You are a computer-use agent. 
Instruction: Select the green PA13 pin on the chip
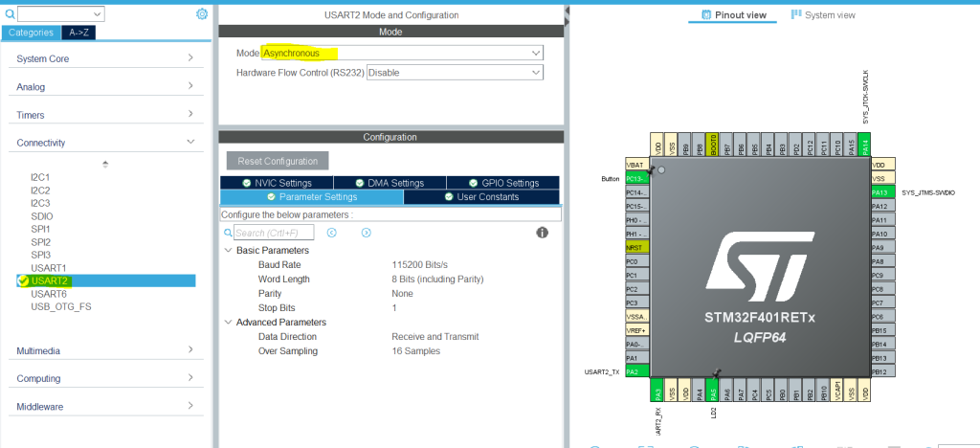[x=882, y=192]
